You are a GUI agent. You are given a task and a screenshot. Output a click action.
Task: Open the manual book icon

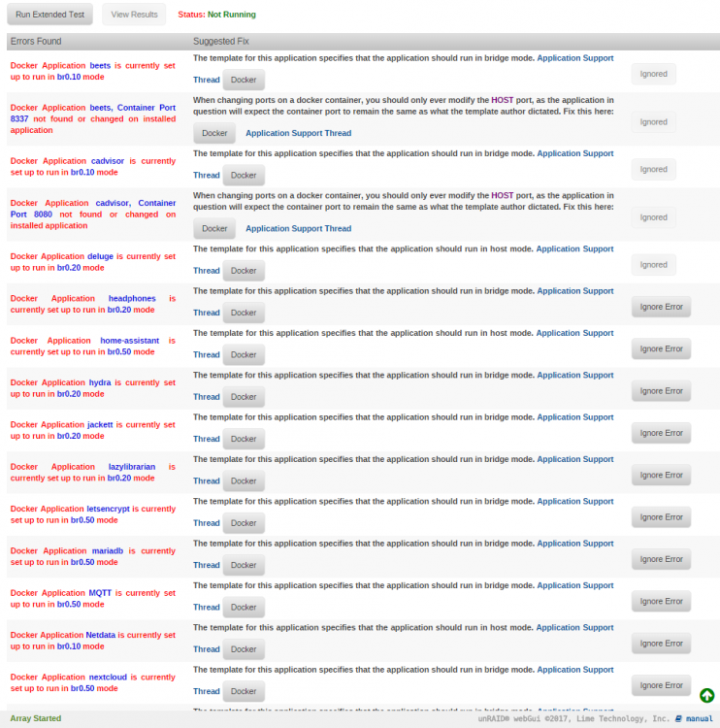(678, 718)
